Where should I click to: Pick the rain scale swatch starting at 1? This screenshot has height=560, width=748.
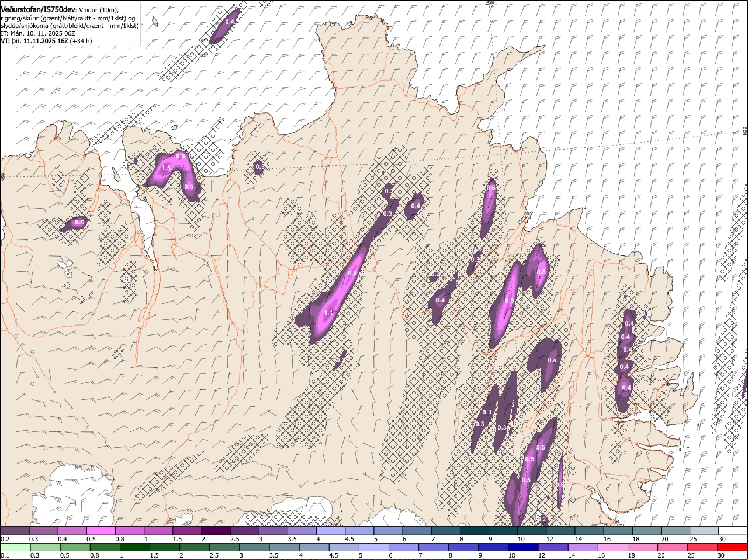[x=134, y=547]
